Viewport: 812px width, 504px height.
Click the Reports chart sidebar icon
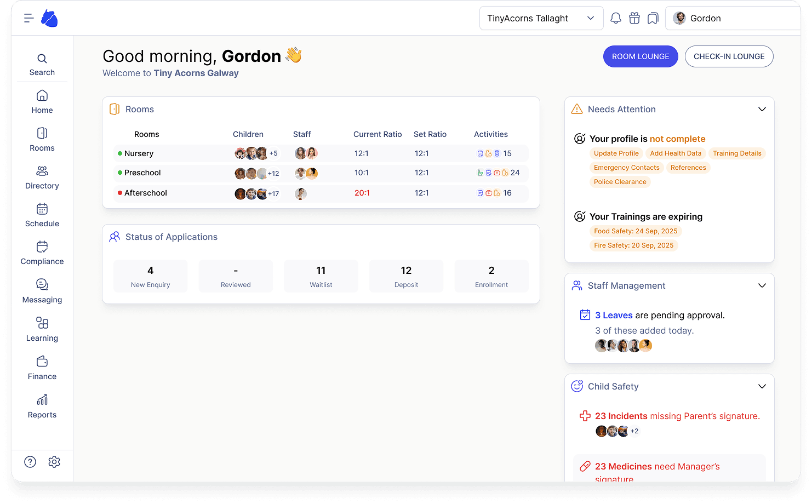click(x=42, y=399)
